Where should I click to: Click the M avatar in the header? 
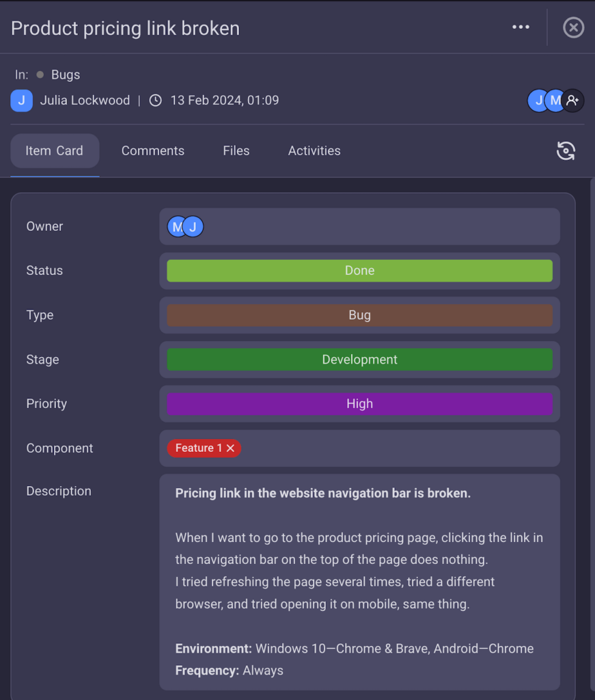pyautogui.click(x=555, y=100)
